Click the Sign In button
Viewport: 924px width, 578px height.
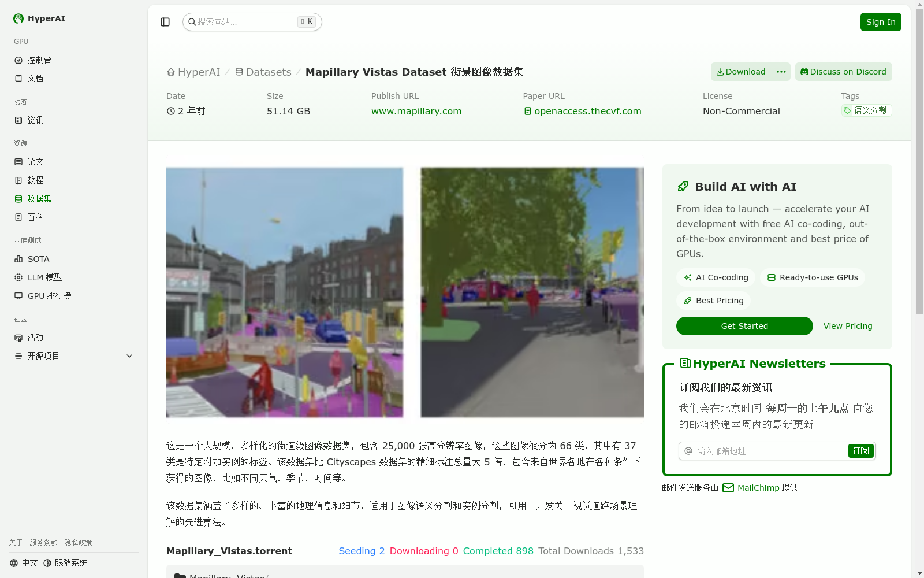[x=880, y=22]
